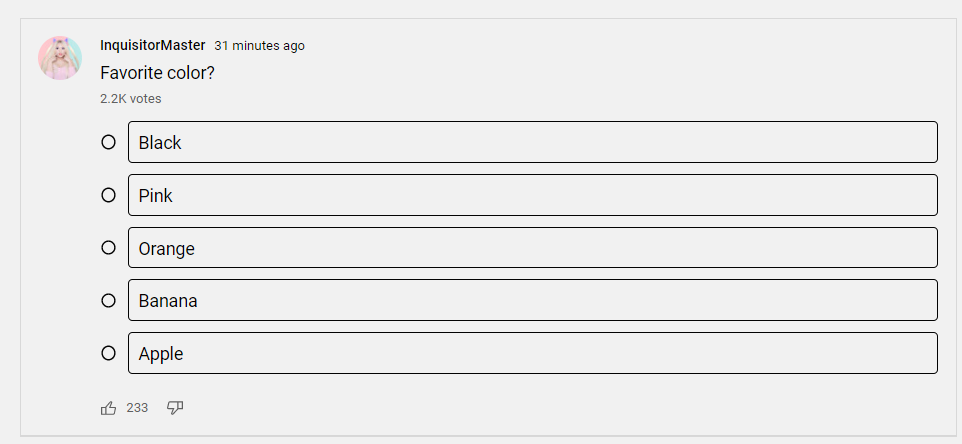Pick the radio circle next to Banana

[108, 300]
